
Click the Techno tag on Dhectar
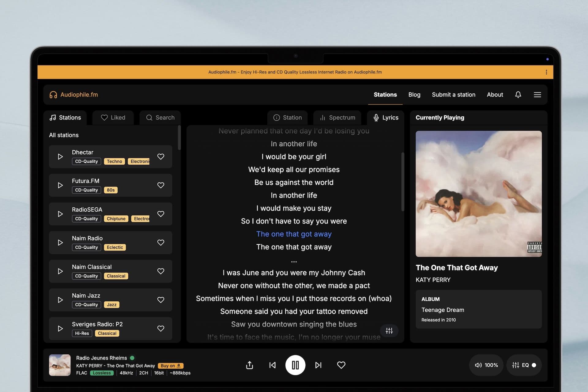[114, 161]
